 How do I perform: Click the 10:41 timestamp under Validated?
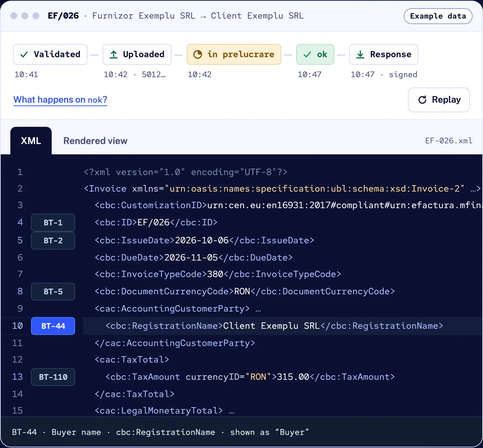coord(26,74)
